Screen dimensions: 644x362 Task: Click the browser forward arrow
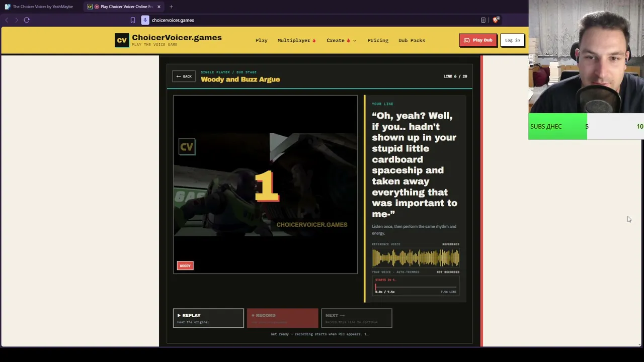point(17,20)
